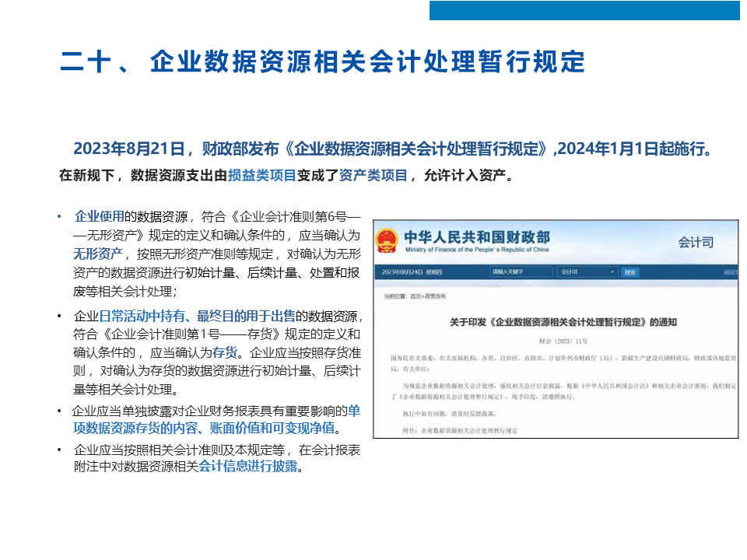The height and width of the screenshot is (560, 747).
Task: Open the 会计司 dropdown in the search bar
Action: click(x=588, y=272)
